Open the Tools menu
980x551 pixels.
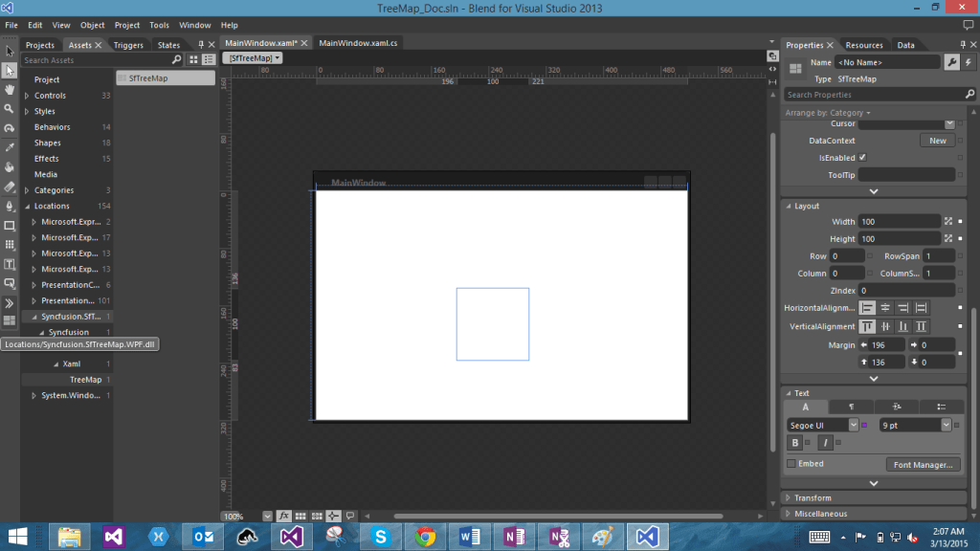pyautogui.click(x=159, y=25)
